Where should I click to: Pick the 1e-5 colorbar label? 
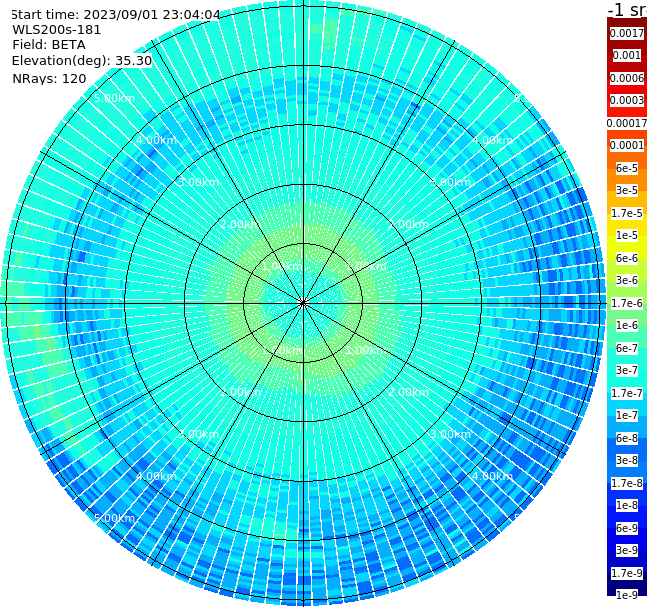click(627, 235)
